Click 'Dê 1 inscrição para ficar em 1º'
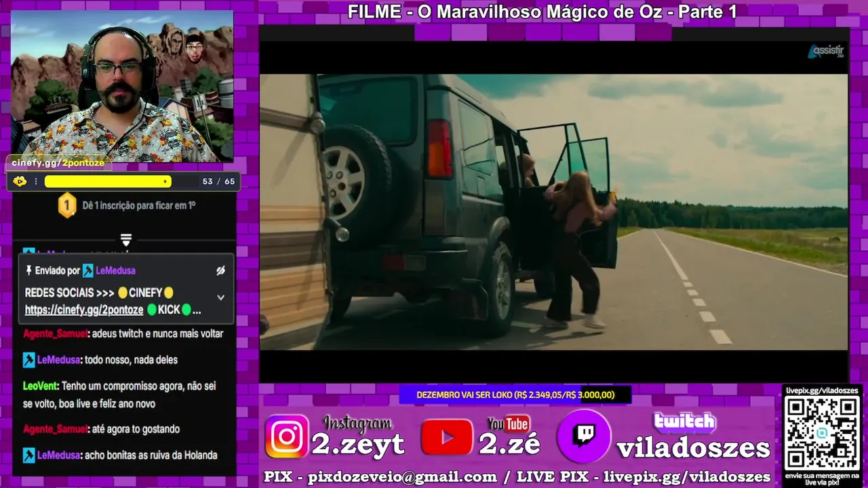868x488 pixels. point(139,205)
